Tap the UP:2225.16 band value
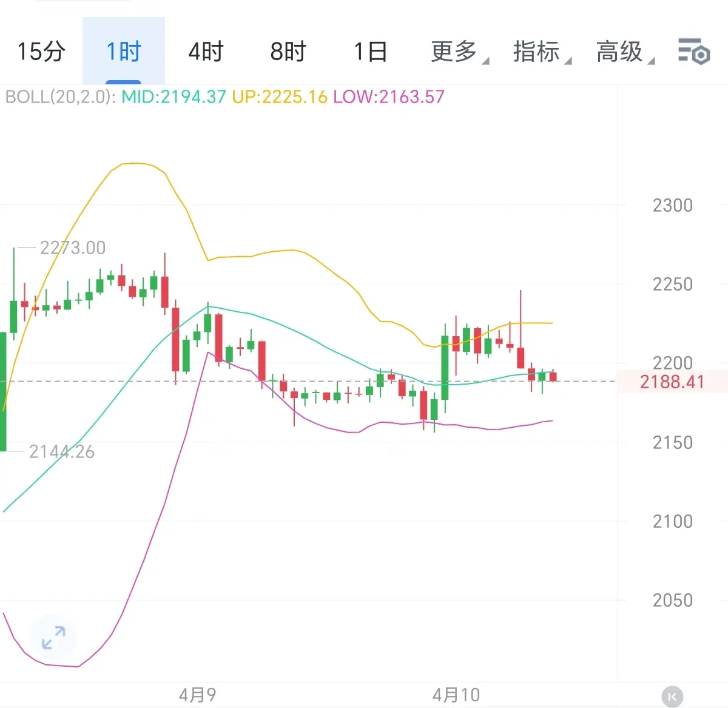Screen dimensions: 728x708 coord(280,97)
